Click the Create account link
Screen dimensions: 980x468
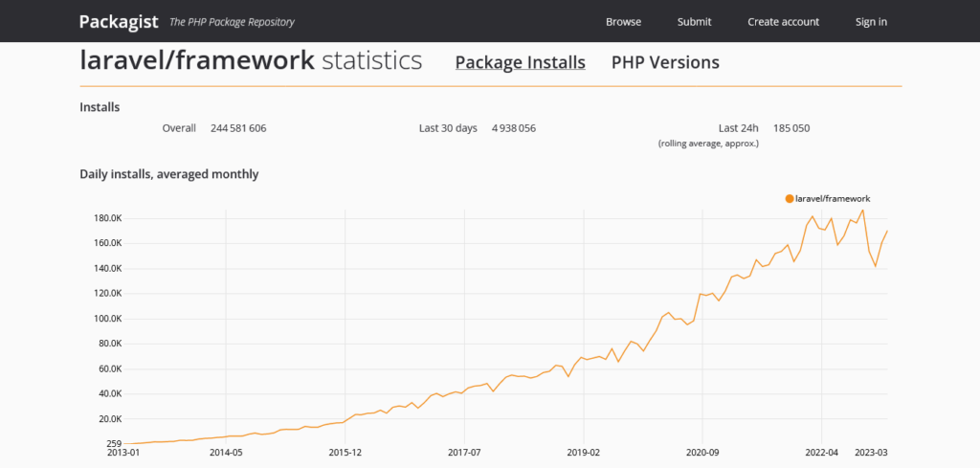point(783,22)
